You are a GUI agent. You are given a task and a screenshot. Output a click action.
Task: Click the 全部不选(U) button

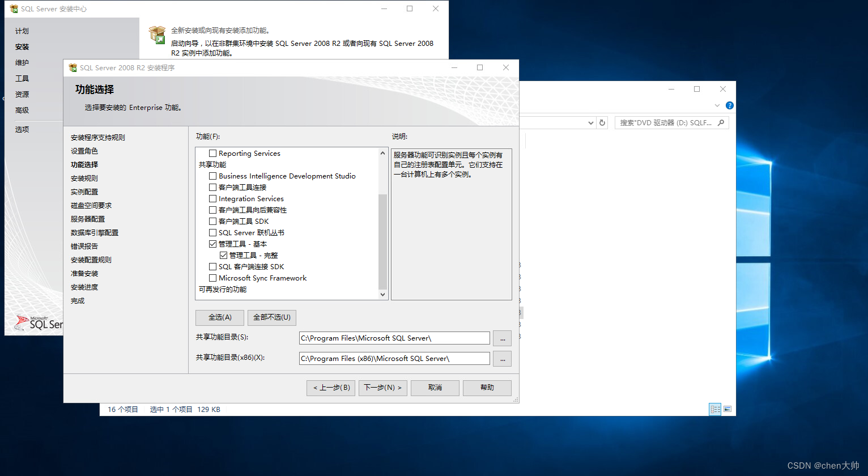click(x=272, y=317)
